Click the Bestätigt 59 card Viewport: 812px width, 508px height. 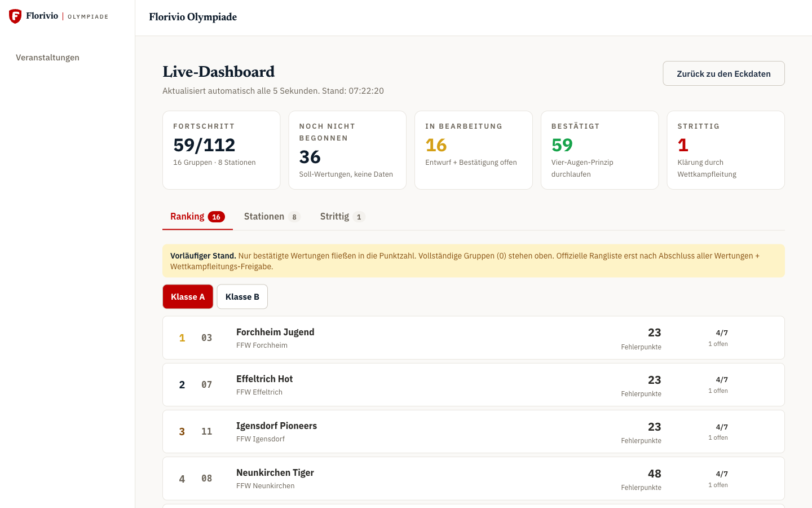tap(600, 150)
